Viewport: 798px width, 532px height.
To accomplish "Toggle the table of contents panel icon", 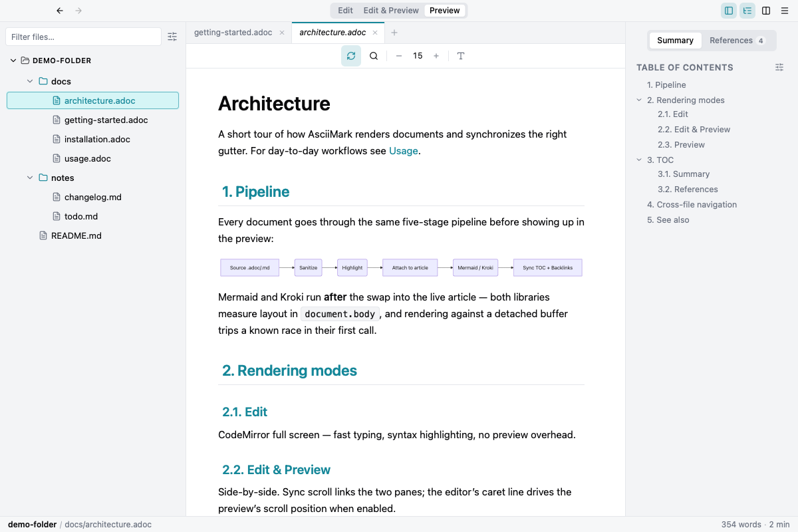I will tap(747, 11).
